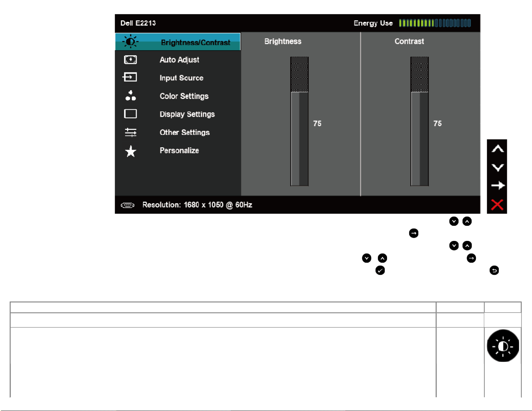The width and height of the screenshot is (532, 411).
Task: Open the Display Settings menu entry
Action: coord(187,114)
